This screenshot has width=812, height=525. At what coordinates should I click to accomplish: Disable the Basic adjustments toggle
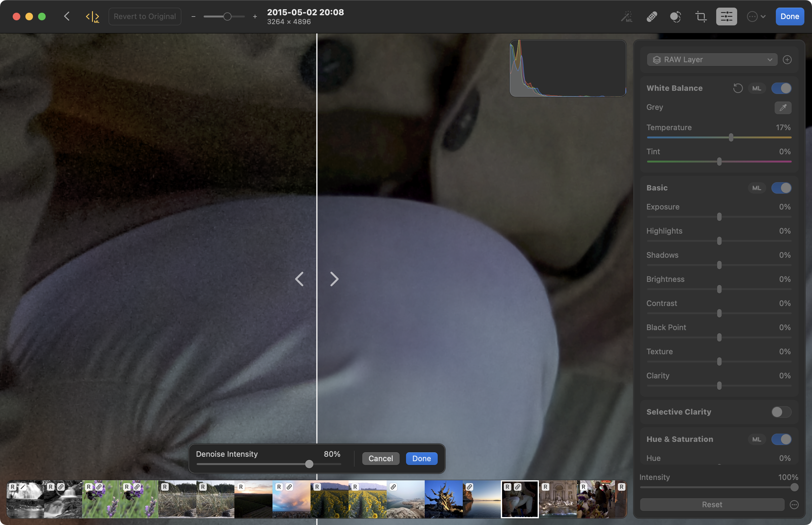[781, 188]
